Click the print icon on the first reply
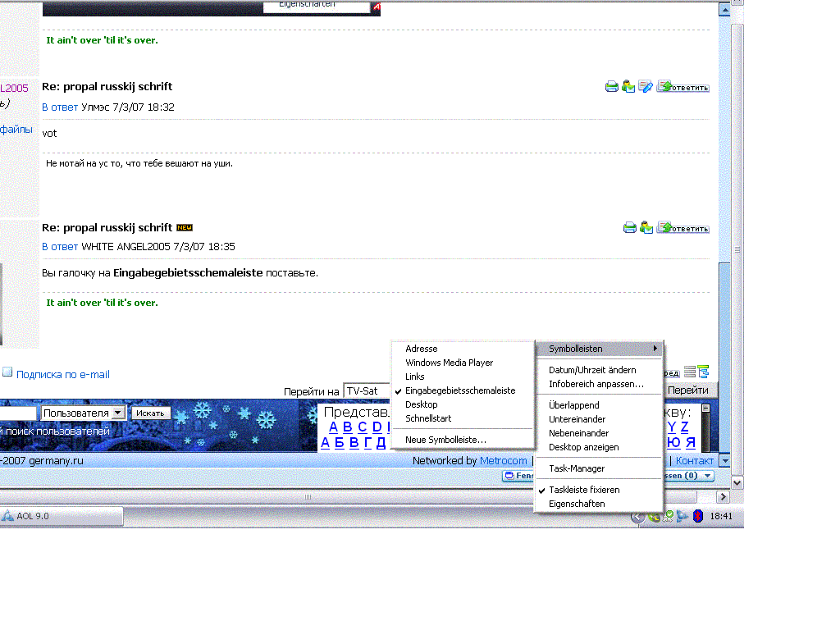 click(612, 87)
